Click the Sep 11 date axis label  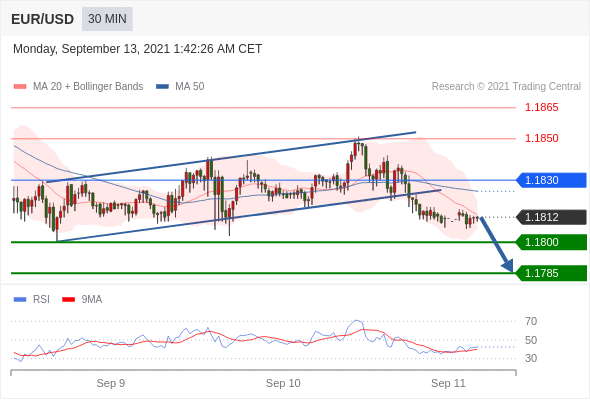coord(448,383)
